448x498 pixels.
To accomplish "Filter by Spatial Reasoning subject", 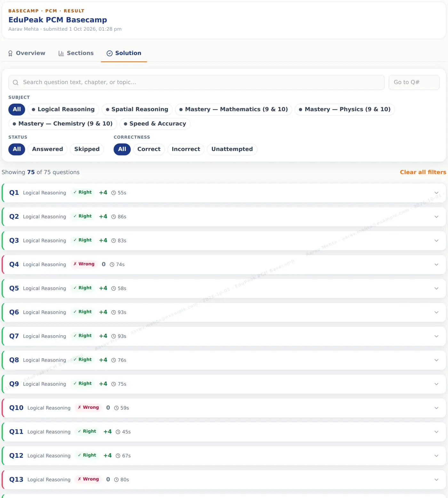I will pos(137,109).
